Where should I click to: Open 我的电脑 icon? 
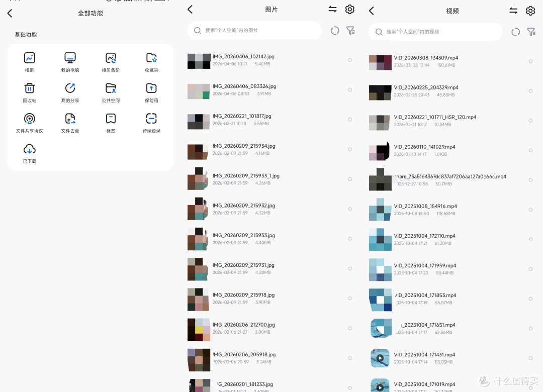(70, 58)
